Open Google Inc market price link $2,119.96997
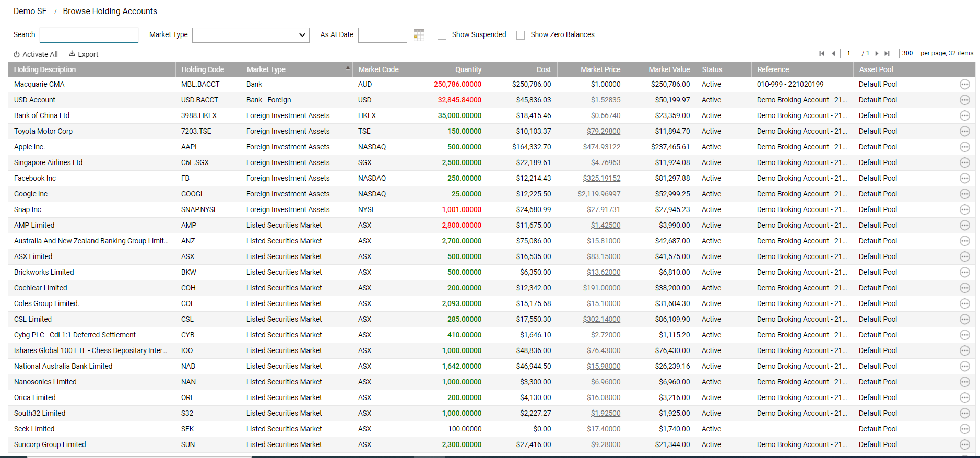The image size is (980, 458). click(x=599, y=194)
